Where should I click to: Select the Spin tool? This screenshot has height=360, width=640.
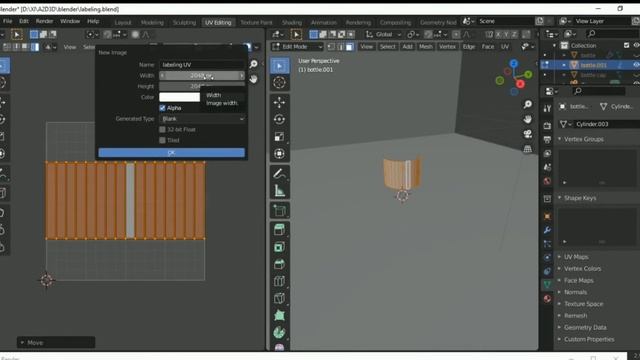(280, 333)
